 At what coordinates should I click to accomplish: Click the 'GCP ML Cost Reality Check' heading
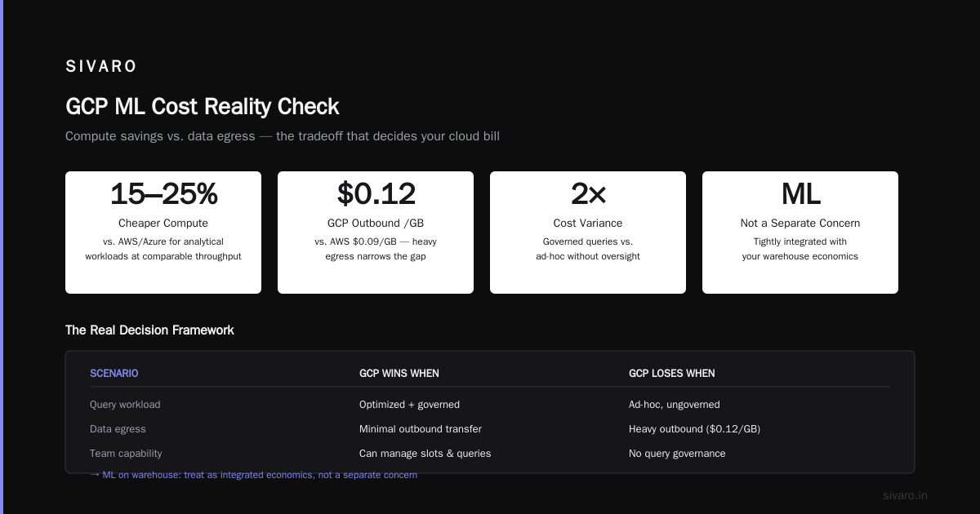203,107
